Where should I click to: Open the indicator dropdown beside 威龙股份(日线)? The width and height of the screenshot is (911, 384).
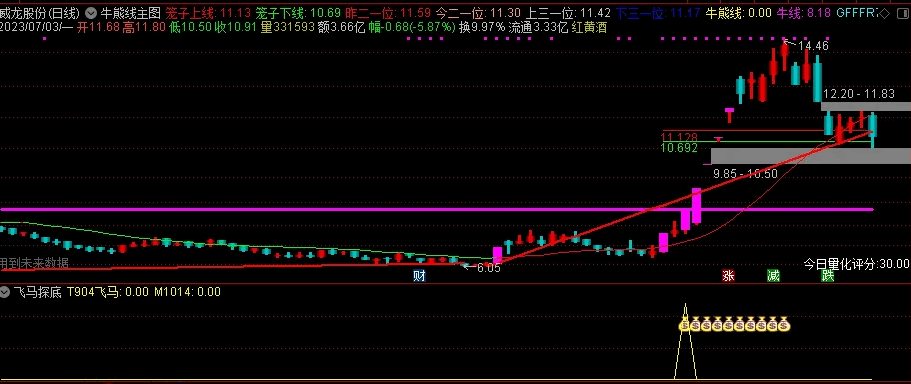coord(91,13)
